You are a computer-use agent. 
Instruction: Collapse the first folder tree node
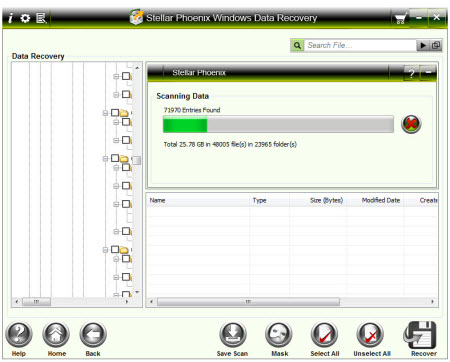[105, 113]
